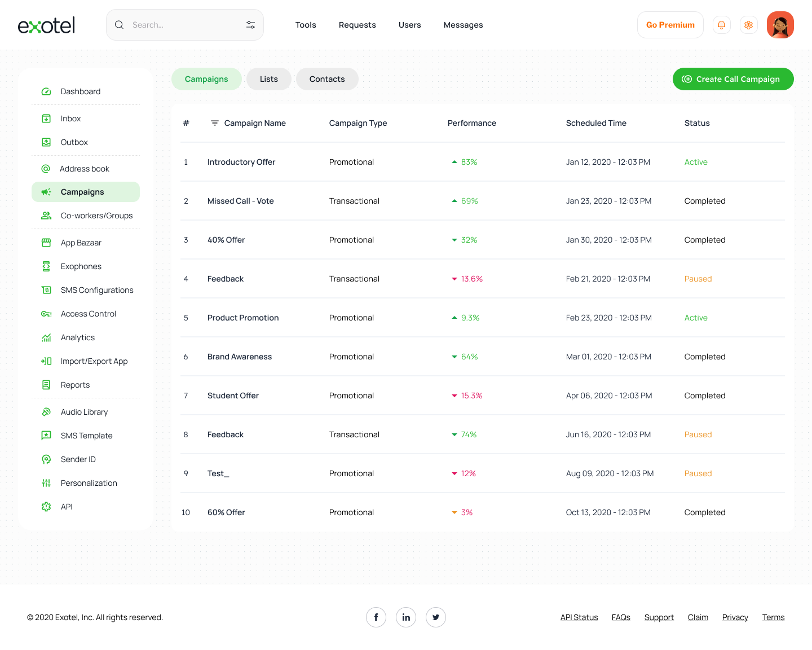Click the API gear icon

46,507
